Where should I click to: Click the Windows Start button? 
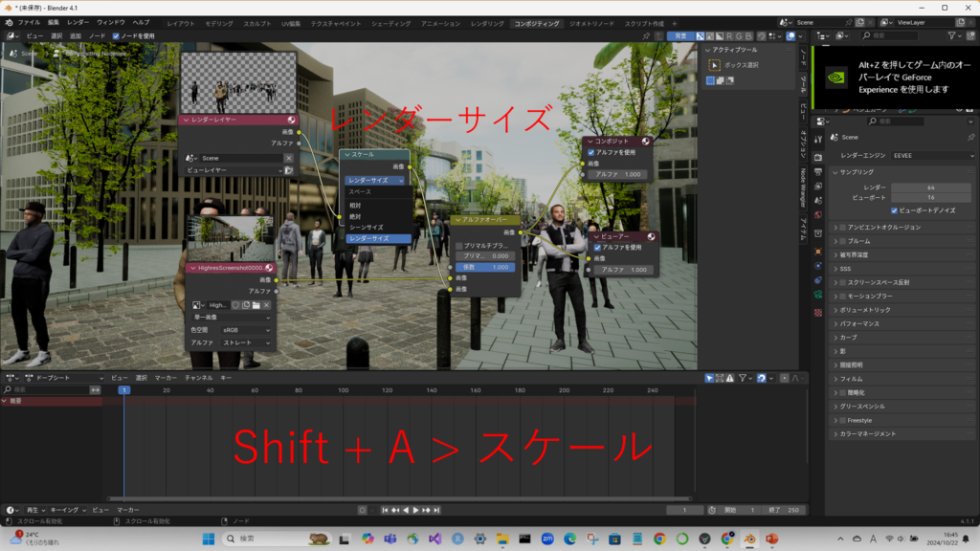209,539
